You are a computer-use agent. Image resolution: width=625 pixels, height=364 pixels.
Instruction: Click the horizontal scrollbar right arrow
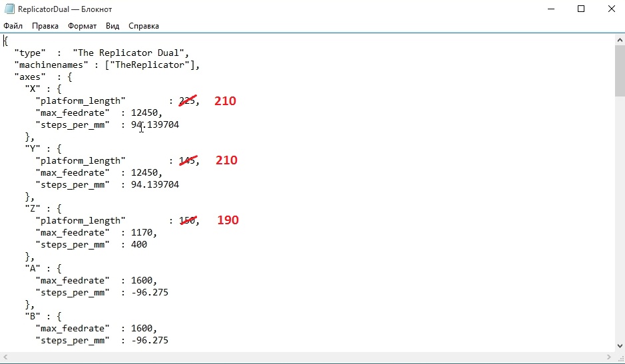click(x=608, y=357)
